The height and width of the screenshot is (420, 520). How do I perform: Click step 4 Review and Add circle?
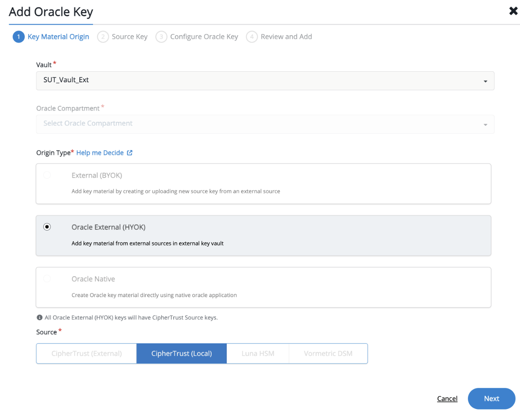[x=252, y=37]
